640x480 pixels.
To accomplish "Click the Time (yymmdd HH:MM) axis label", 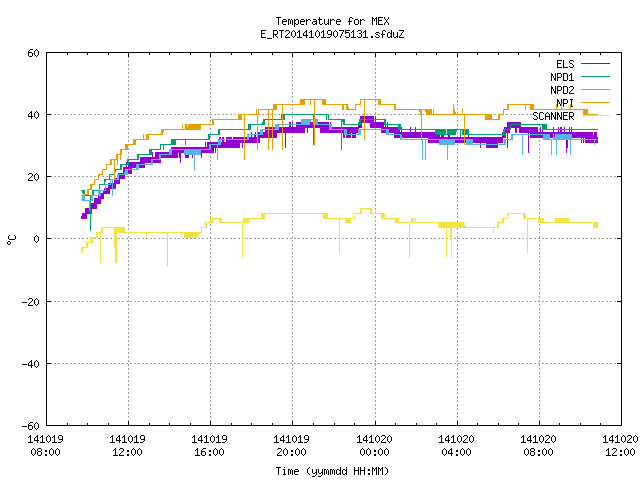I will tap(332, 471).
